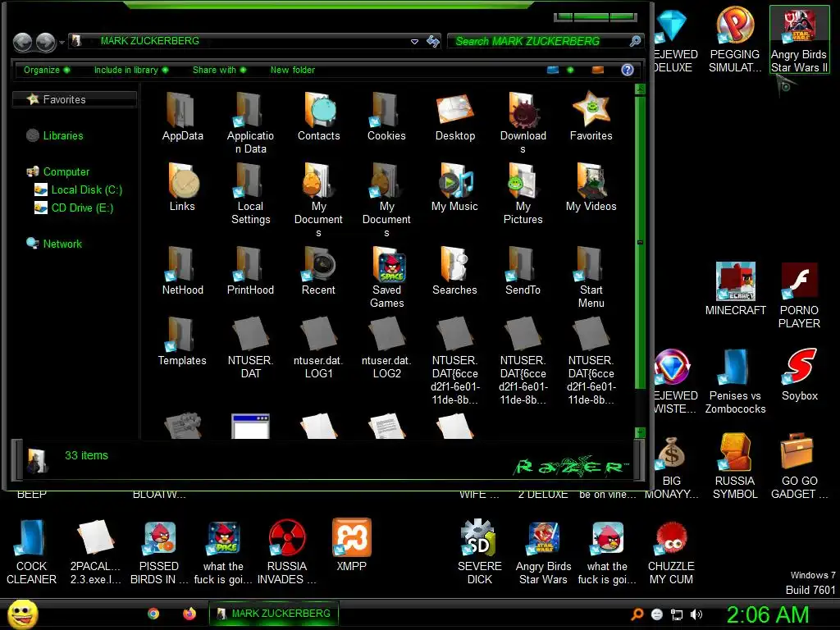Viewport: 840px width, 630px height.
Task: Open Favorites in the navigation pane
Action: click(75, 99)
